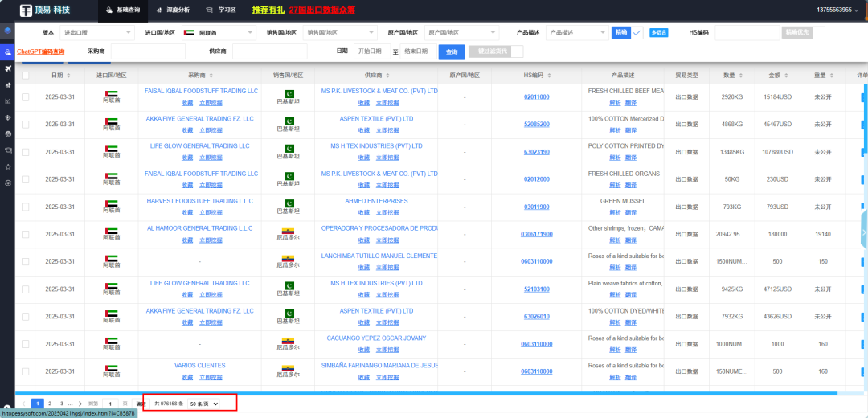Click the 多语言 button
The width and height of the screenshot is (868, 418).
tap(659, 33)
